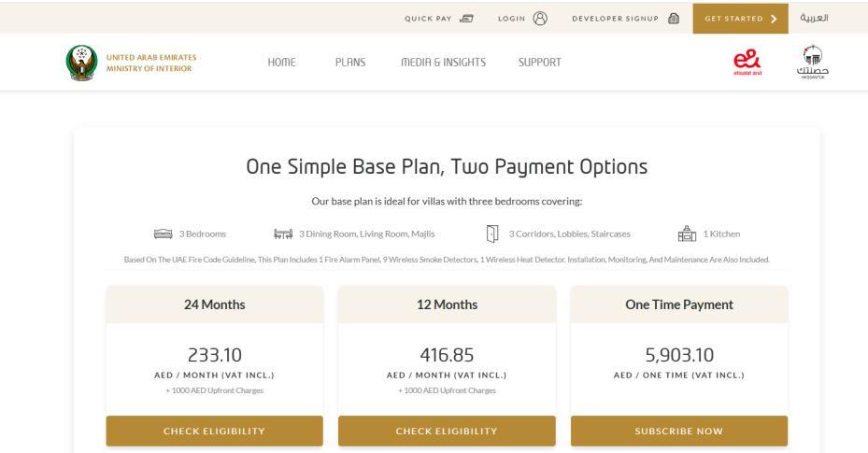
Task: Check eligibility for 24 Months plan
Action: click(214, 431)
